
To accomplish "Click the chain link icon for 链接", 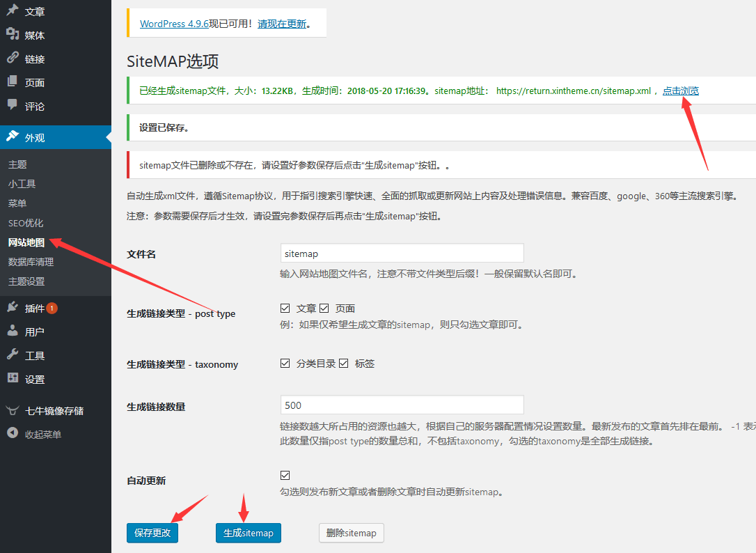I will click(13, 59).
